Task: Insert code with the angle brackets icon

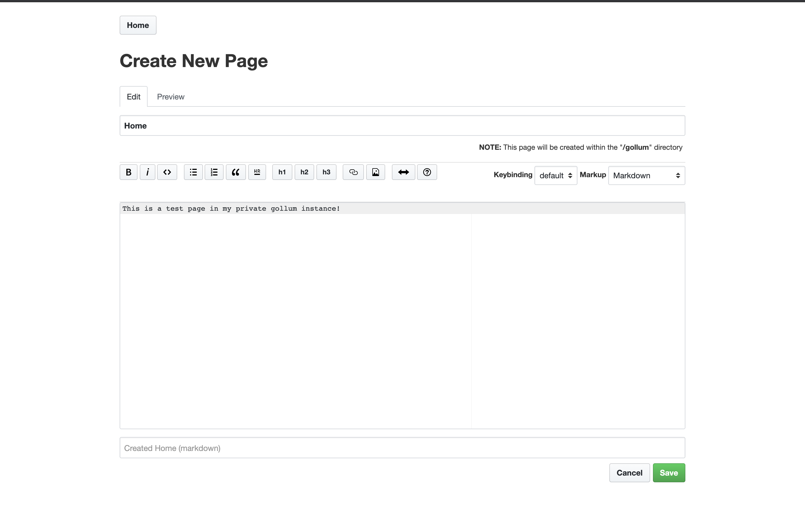Action: [x=167, y=172]
